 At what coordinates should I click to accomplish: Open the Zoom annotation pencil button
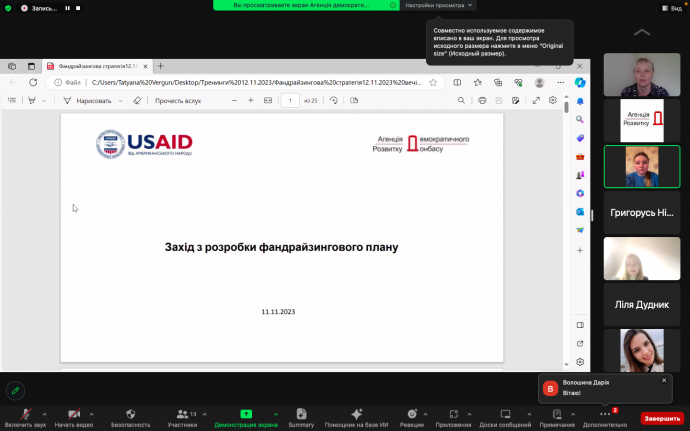click(x=15, y=390)
